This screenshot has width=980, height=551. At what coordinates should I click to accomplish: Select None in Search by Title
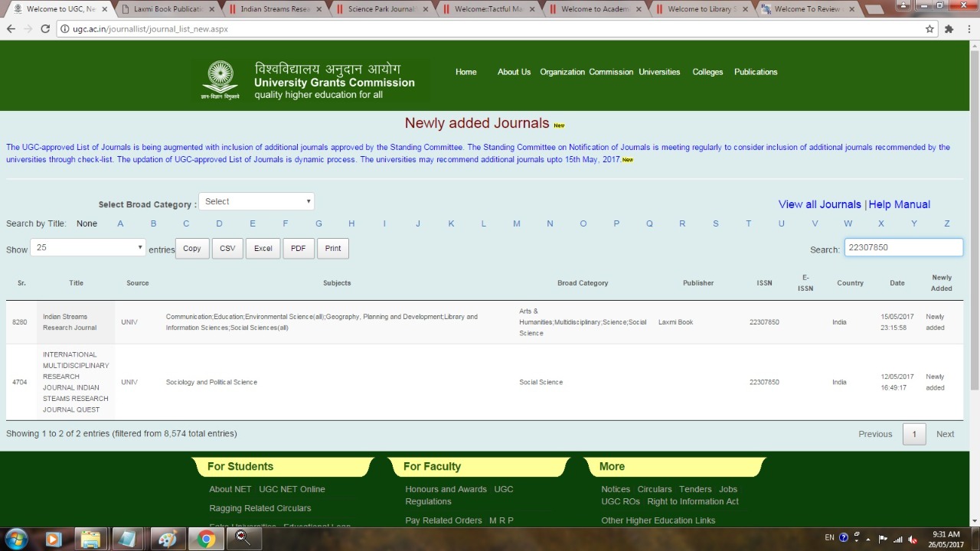pyautogui.click(x=87, y=223)
